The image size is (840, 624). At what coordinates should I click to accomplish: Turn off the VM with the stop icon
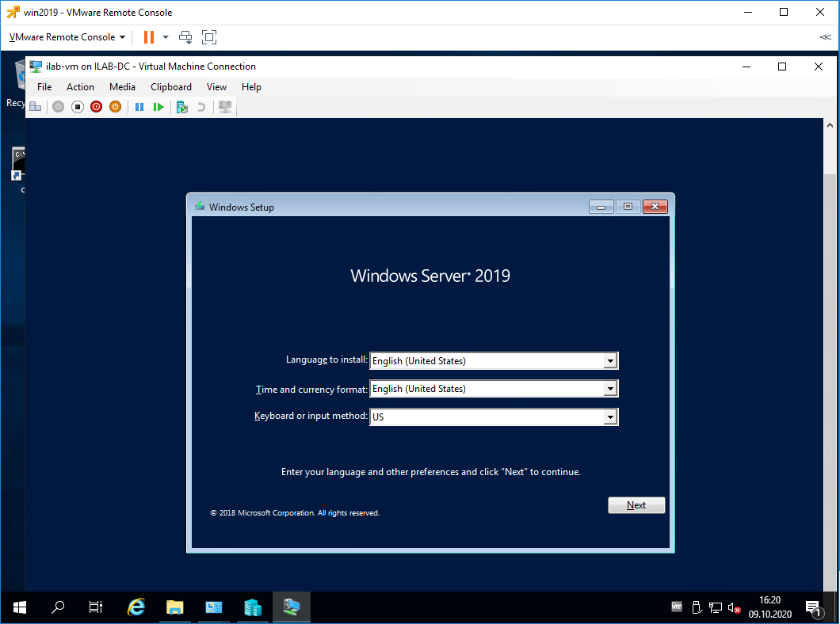coord(78,106)
